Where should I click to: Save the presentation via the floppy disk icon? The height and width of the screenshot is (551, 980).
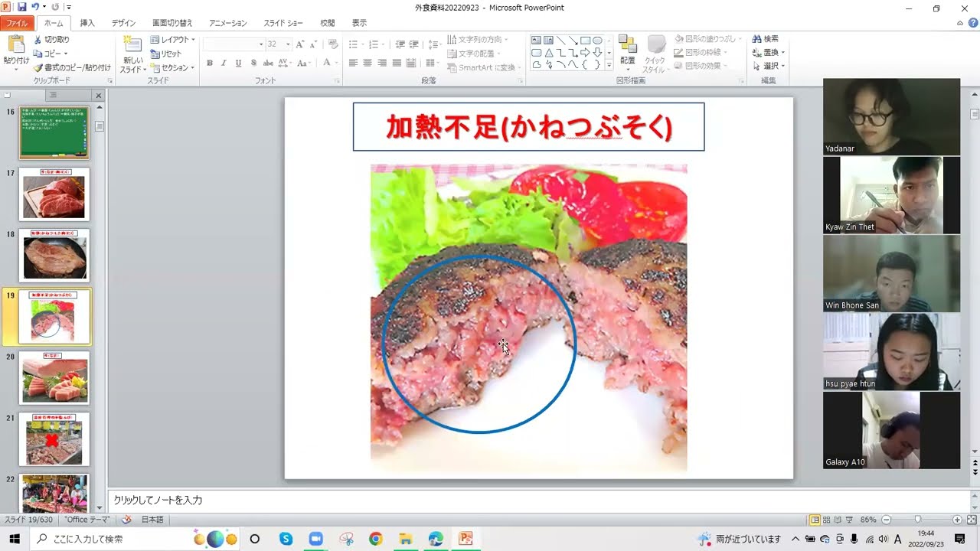click(21, 7)
